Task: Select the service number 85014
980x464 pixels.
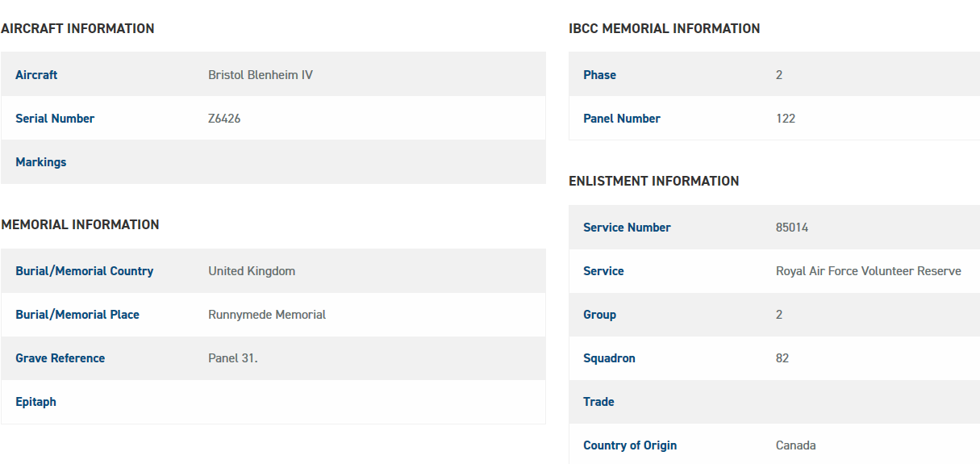Action: point(792,228)
